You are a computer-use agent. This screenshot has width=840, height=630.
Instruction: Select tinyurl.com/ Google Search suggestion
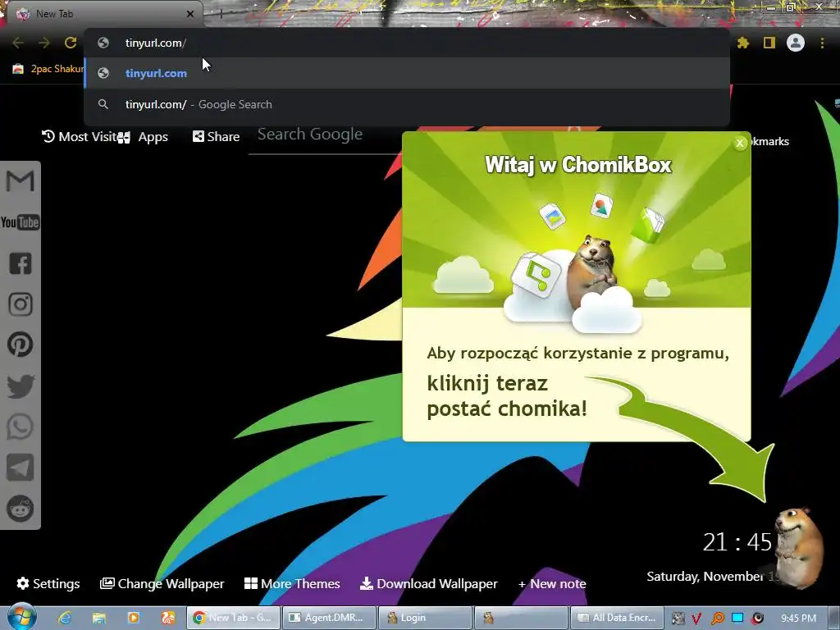407,104
